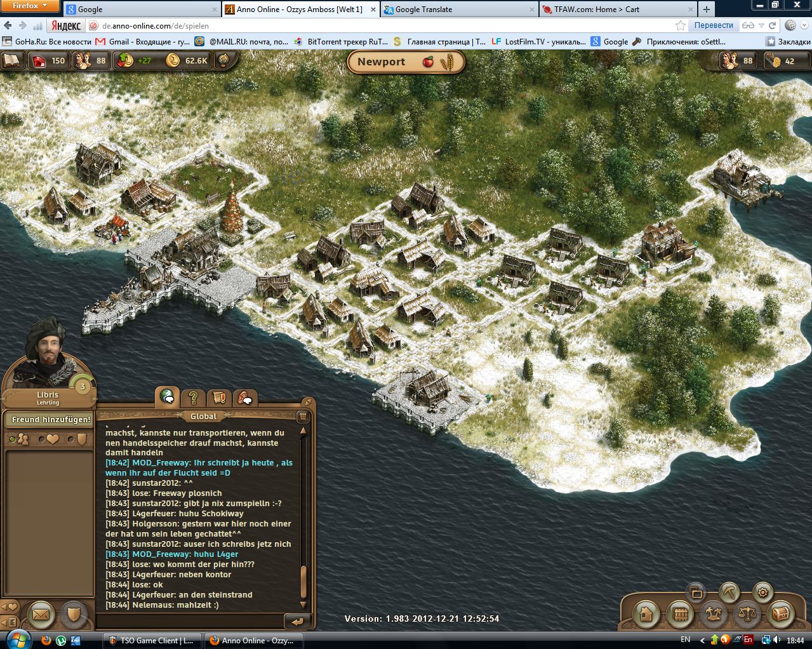Switch to the help question mark chat tab

193,398
